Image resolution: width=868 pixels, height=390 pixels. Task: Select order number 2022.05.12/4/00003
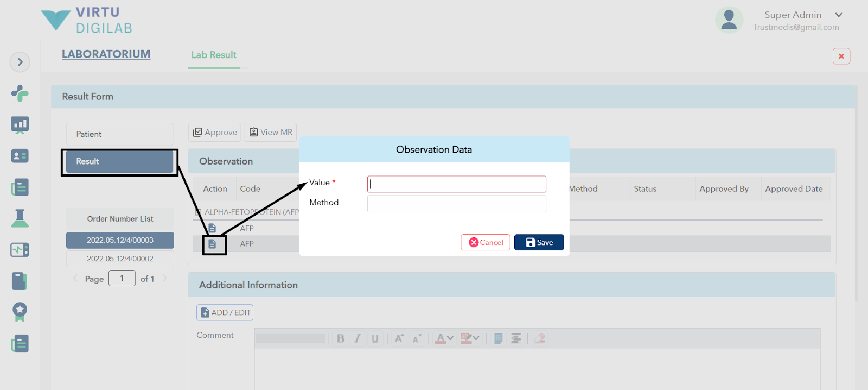(120, 240)
